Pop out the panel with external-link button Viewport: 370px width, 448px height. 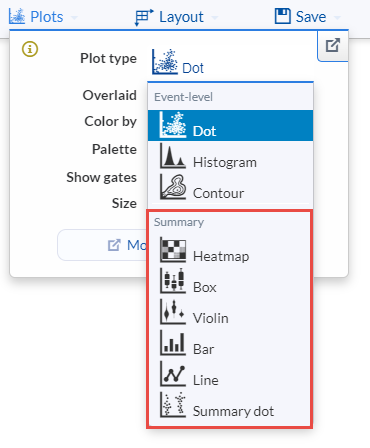333,46
